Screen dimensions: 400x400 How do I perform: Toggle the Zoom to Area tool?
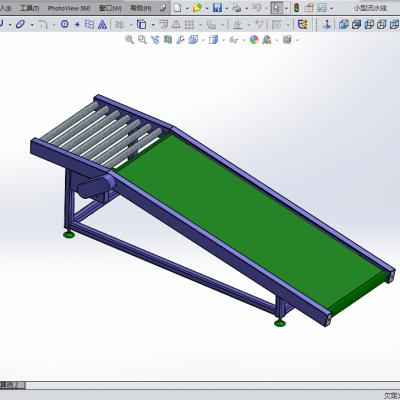pos(142,40)
